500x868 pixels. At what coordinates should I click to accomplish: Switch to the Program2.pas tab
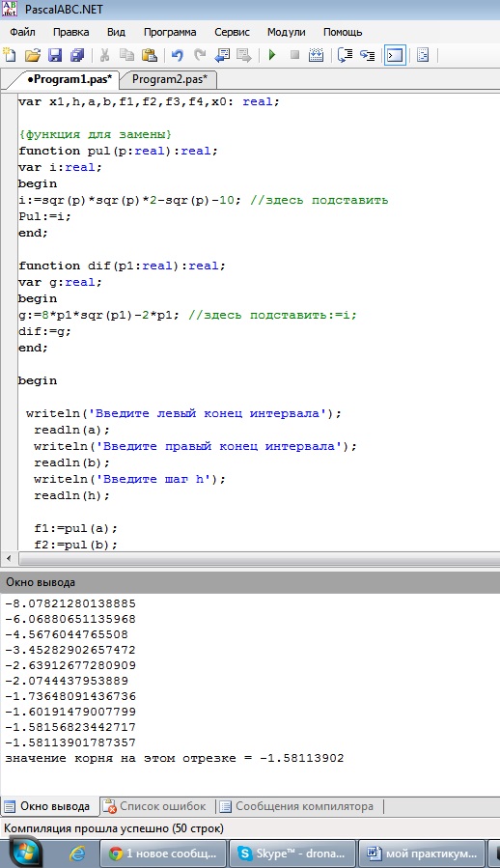(170, 79)
